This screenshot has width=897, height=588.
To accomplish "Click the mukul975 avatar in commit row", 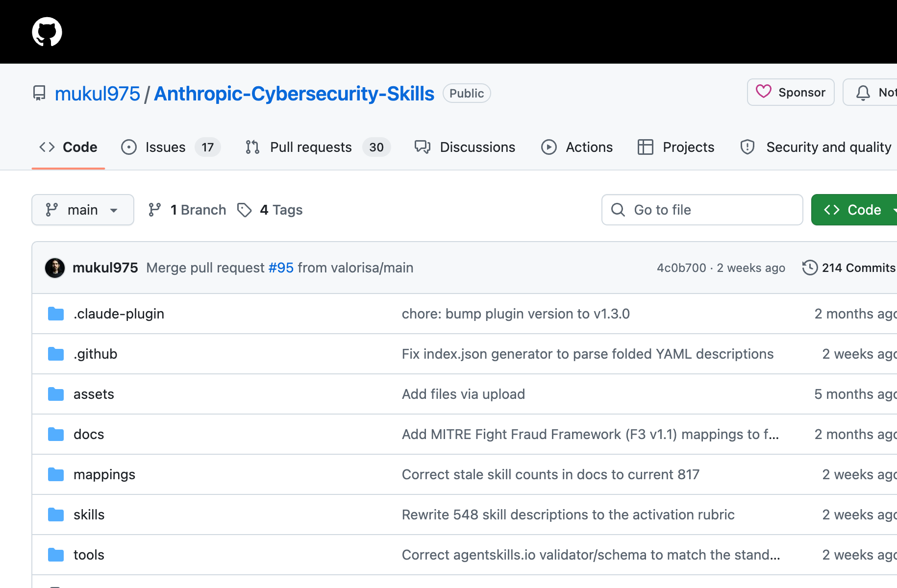I will pos(55,268).
